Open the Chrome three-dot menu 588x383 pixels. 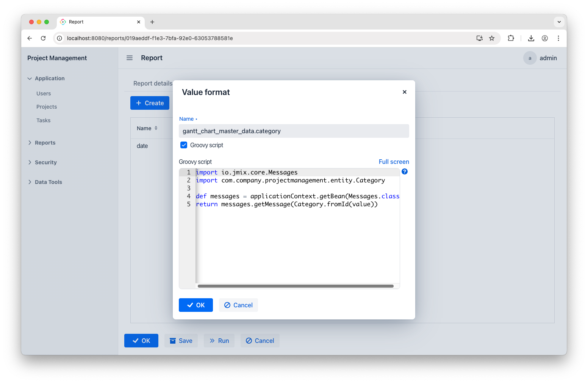[x=558, y=38]
